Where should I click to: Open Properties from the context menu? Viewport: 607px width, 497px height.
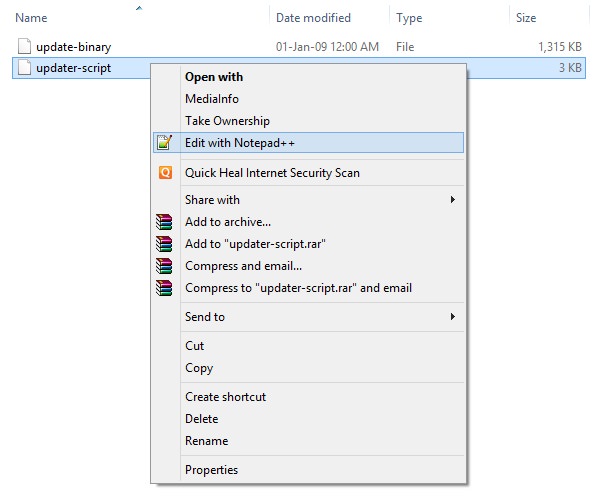click(211, 470)
